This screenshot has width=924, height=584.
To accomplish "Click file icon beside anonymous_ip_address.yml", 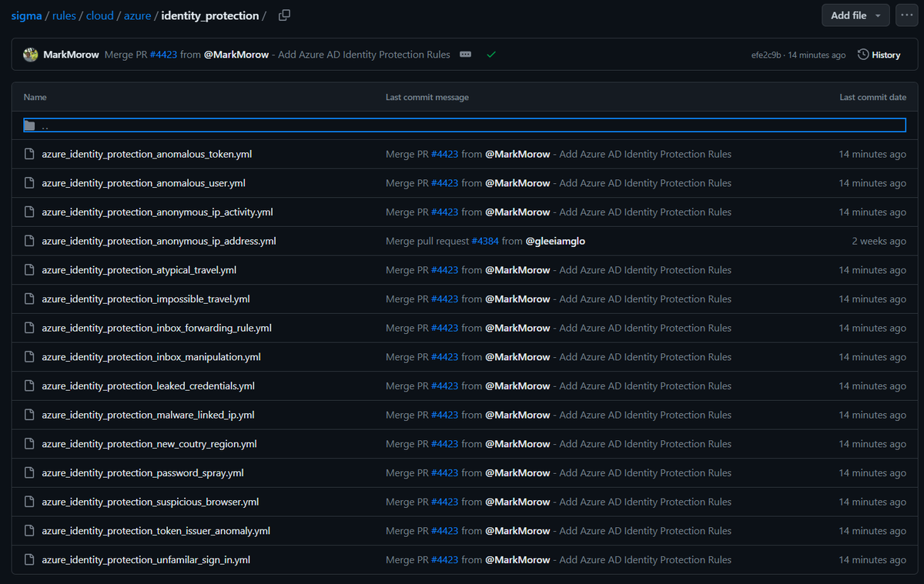I will coord(29,241).
